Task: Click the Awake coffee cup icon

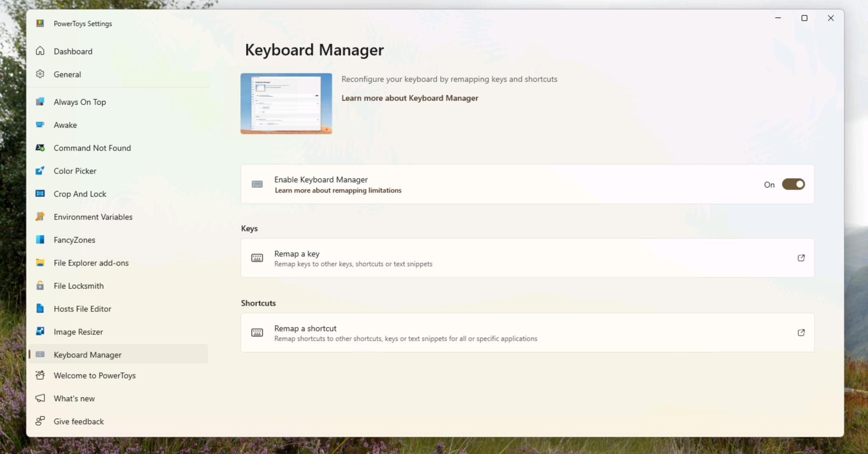Action: pos(40,125)
